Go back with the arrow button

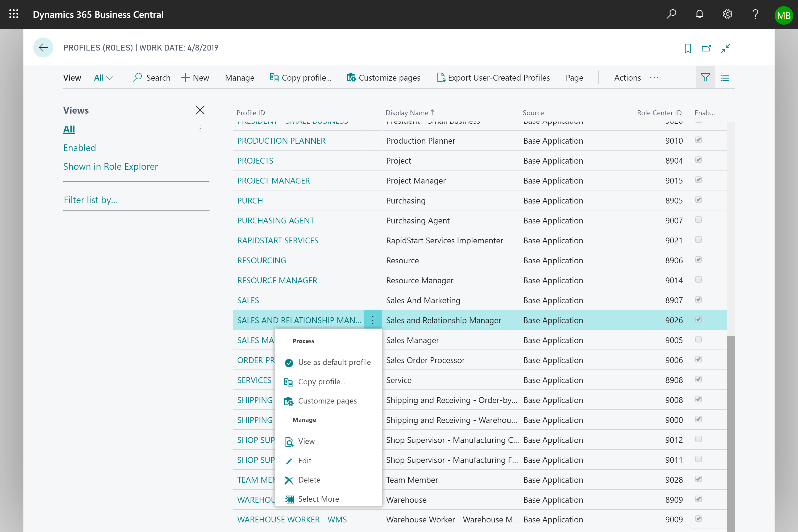point(43,48)
